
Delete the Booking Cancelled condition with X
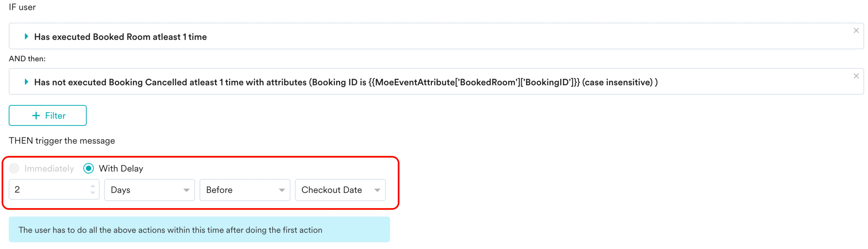(856, 76)
